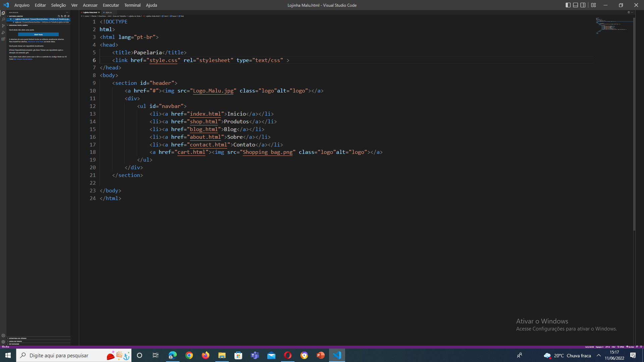The width and height of the screenshot is (644, 362).
Task: Open the Accounts menu icon
Action: point(3,336)
